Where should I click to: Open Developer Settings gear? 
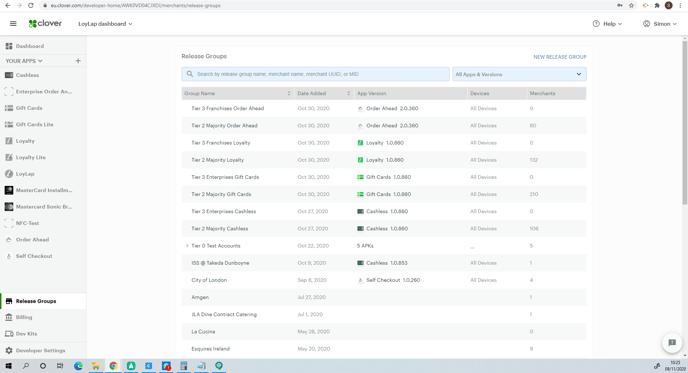point(9,351)
